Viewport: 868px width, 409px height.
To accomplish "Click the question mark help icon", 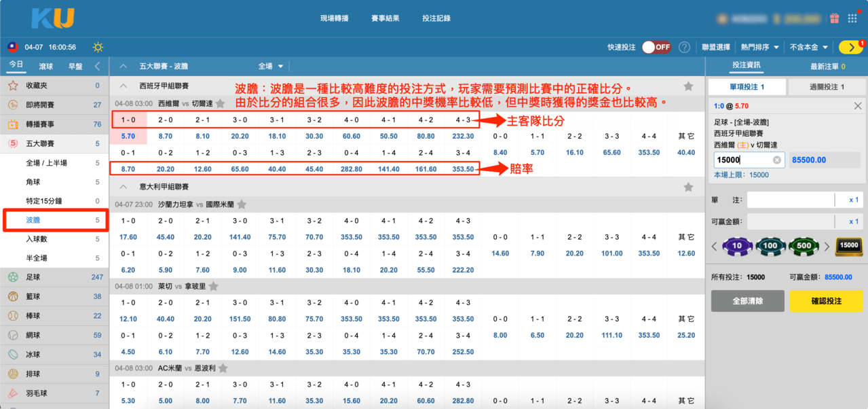I will (684, 48).
